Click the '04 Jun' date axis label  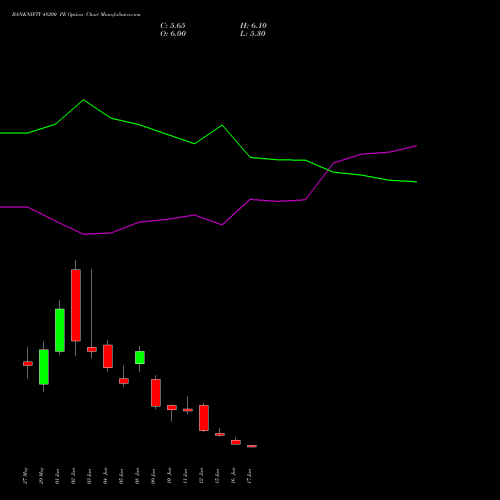pyautogui.click(x=106, y=476)
